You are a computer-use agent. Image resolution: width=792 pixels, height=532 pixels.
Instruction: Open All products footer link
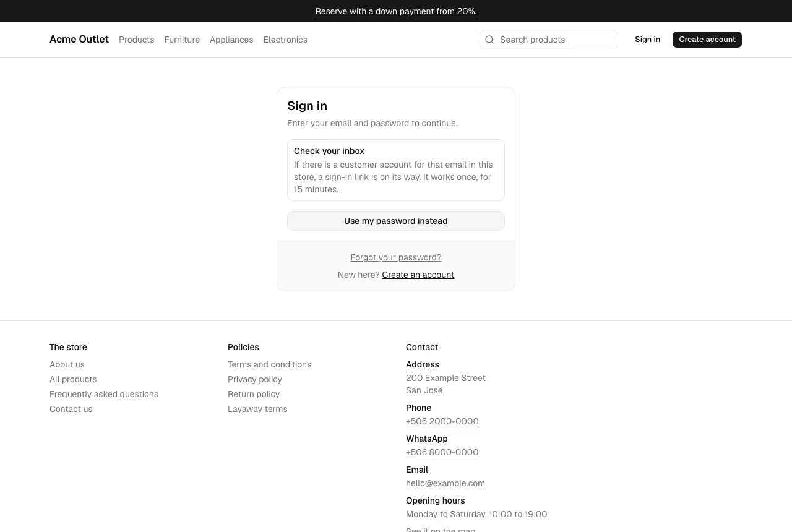[x=73, y=379]
